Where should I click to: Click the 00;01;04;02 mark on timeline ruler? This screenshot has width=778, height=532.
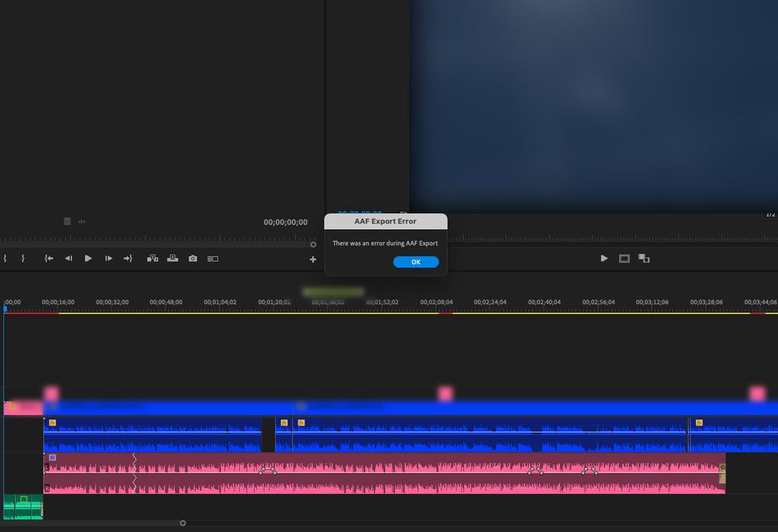220,302
